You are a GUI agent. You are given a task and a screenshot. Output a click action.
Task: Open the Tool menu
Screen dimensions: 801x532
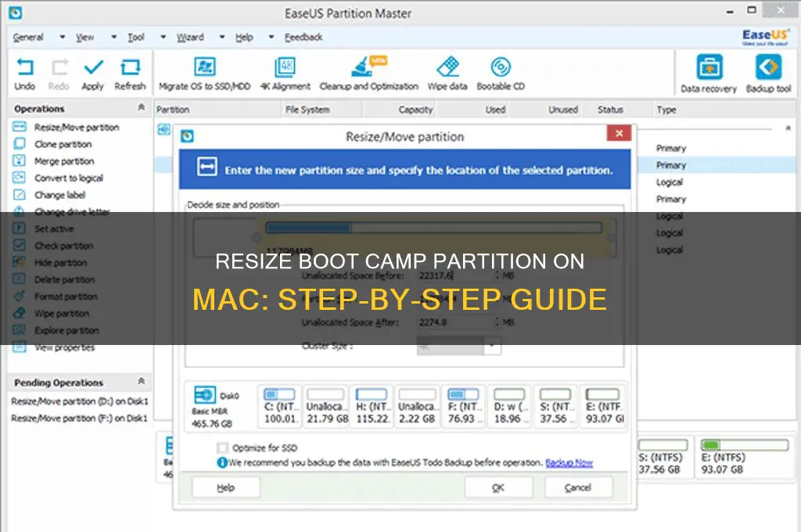tap(136, 37)
